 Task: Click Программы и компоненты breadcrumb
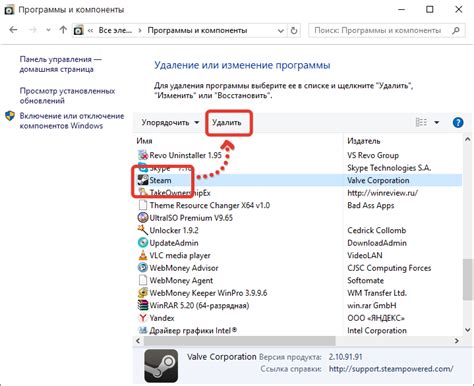[x=197, y=31]
